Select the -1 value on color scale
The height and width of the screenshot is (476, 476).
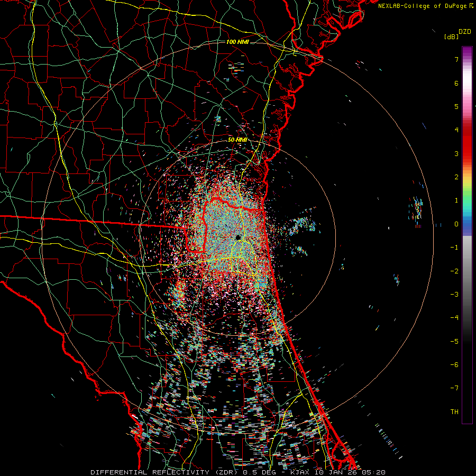[454, 248]
